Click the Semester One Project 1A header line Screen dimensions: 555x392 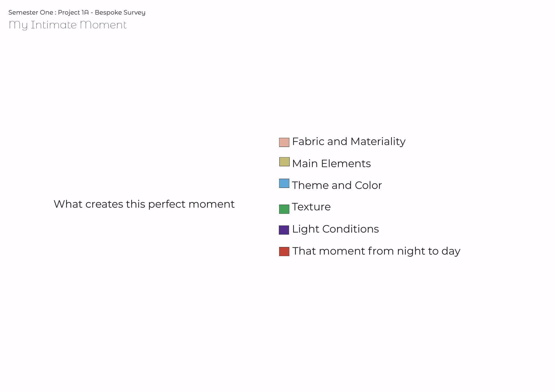(77, 12)
